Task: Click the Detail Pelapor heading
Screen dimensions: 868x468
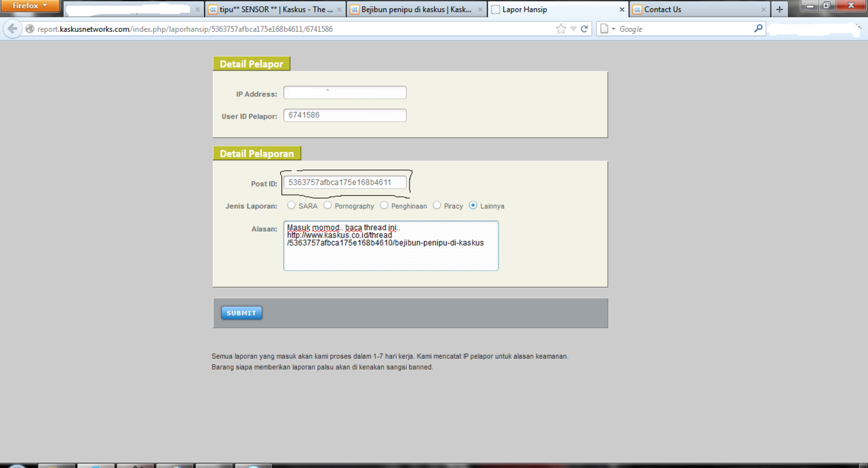Action: [252, 64]
